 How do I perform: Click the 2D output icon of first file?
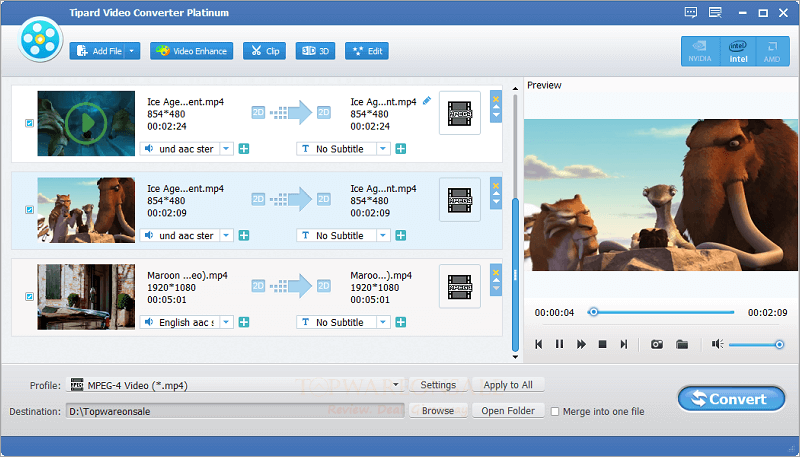pyautogui.click(x=324, y=112)
